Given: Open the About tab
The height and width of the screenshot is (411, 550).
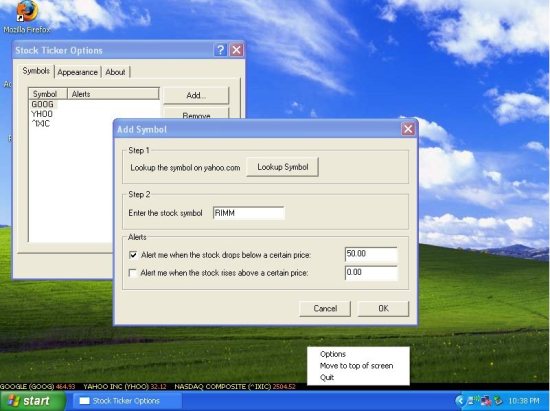Looking at the screenshot, I should point(115,72).
